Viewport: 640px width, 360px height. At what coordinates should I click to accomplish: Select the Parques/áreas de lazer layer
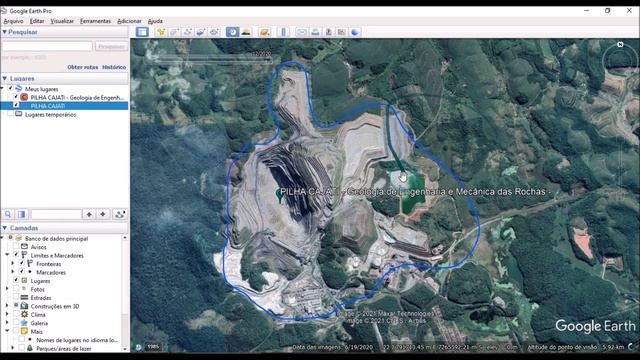[64, 348]
